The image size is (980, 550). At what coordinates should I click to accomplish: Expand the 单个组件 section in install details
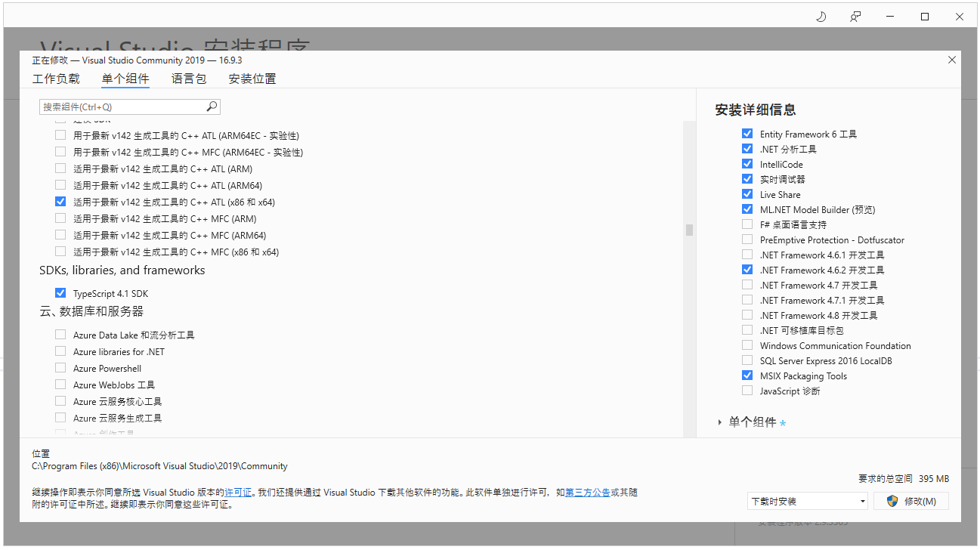pyautogui.click(x=720, y=422)
